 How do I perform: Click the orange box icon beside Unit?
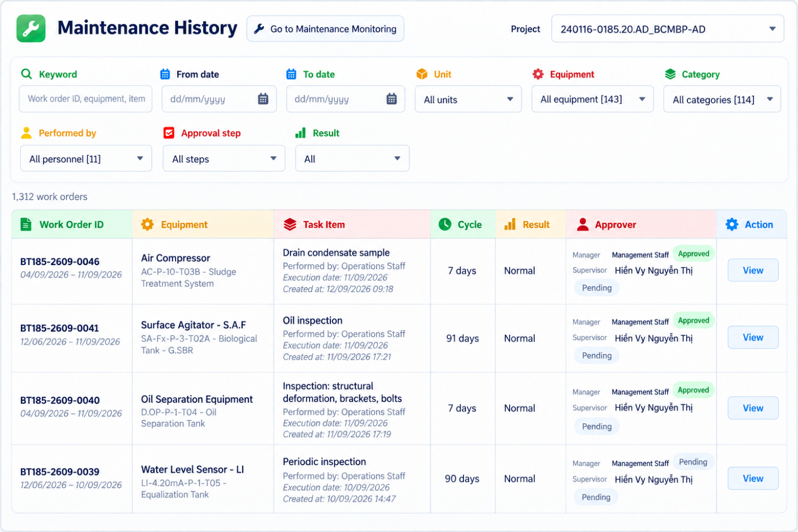pyautogui.click(x=422, y=74)
